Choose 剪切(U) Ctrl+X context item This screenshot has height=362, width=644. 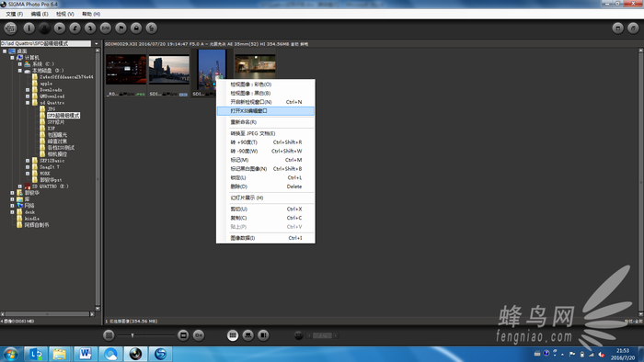click(x=265, y=209)
